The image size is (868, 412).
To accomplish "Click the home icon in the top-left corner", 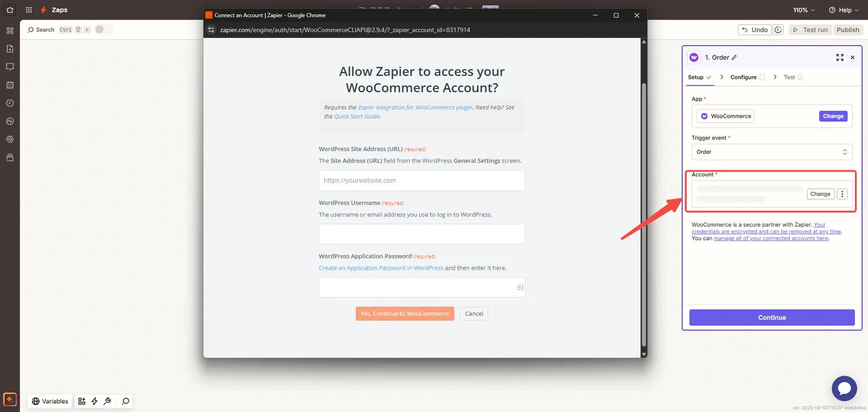I will coord(10,10).
